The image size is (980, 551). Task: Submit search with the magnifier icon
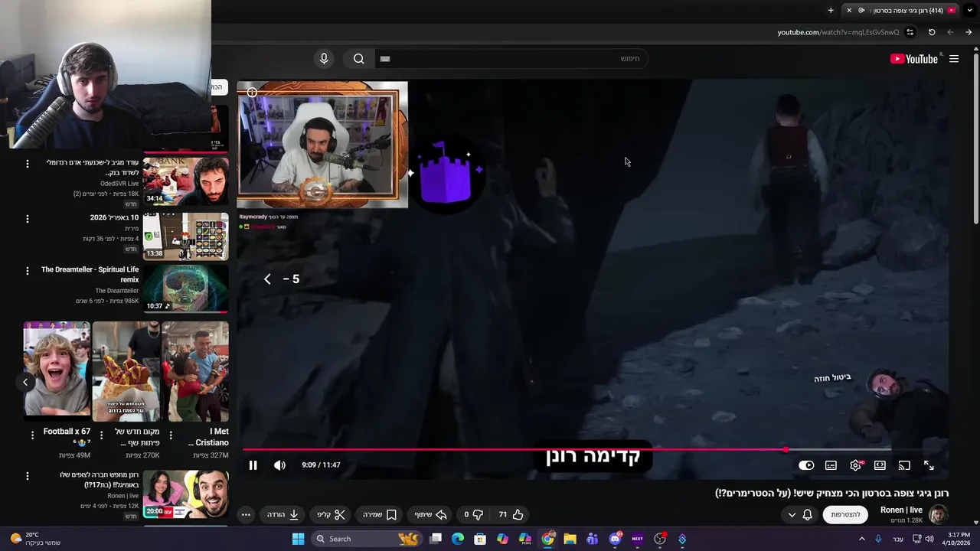pos(358,59)
